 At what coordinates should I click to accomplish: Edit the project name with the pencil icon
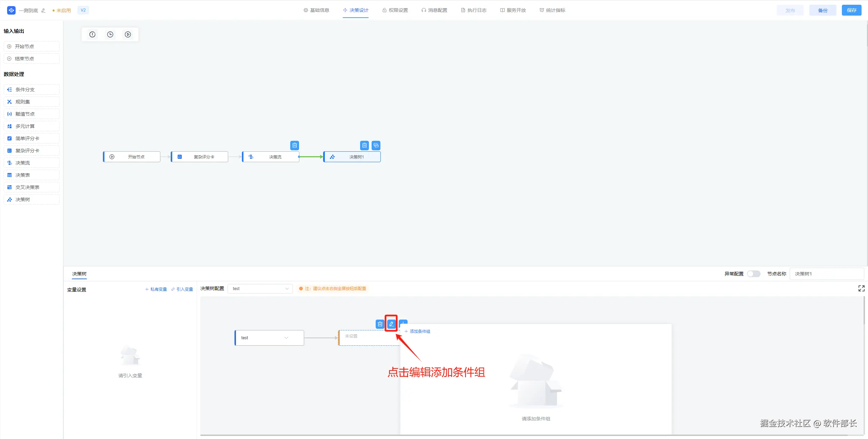43,11
